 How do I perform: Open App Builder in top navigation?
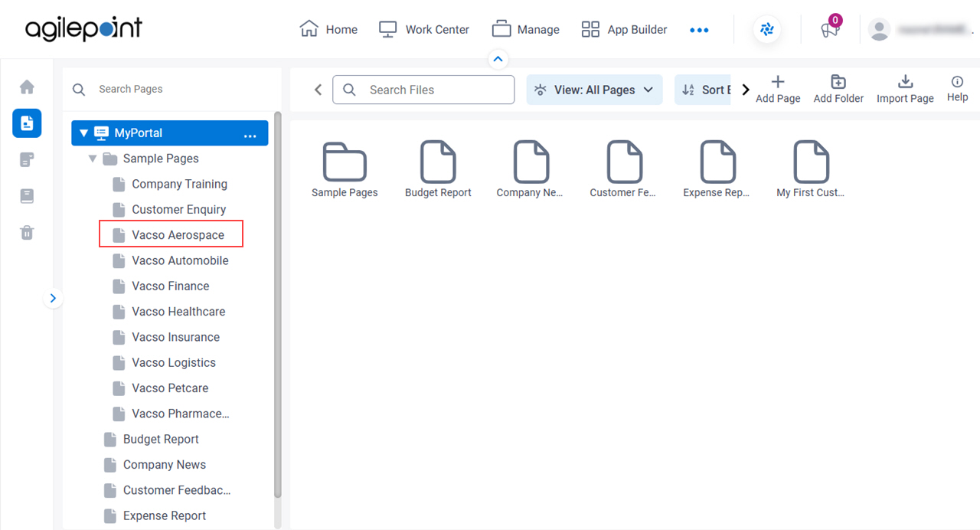(624, 29)
